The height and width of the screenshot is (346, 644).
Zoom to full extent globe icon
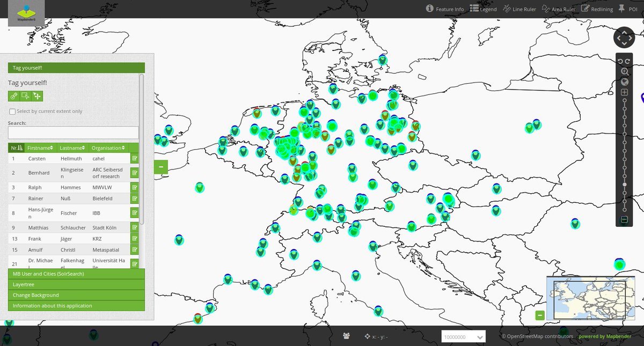point(625,82)
